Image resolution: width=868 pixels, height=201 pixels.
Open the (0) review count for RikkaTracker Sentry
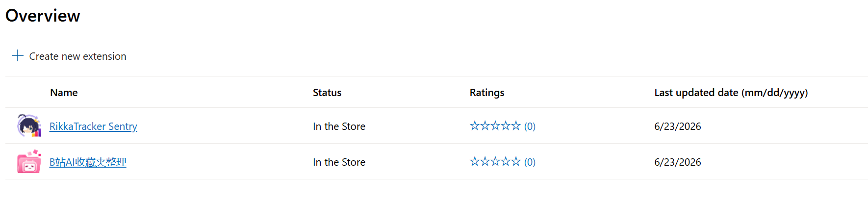click(x=530, y=126)
